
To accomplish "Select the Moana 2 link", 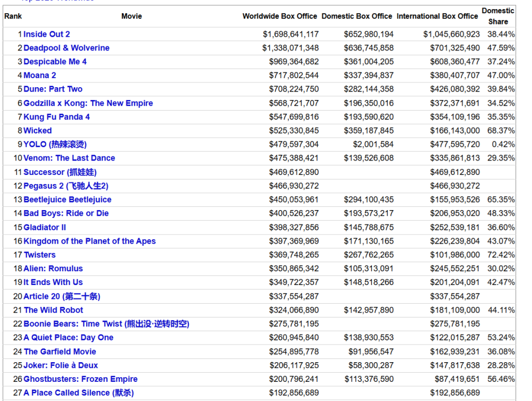I will click(x=40, y=76).
